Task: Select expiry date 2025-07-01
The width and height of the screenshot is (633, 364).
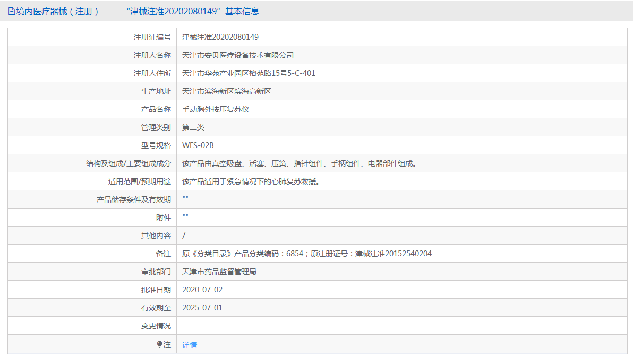Action: 202,308
